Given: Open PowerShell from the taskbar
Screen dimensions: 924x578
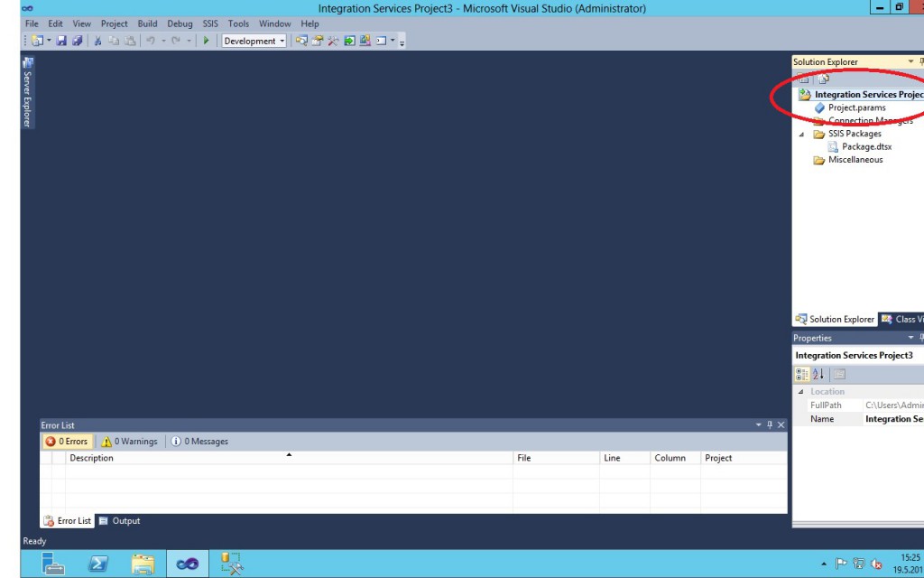Looking at the screenshot, I should [x=98, y=564].
